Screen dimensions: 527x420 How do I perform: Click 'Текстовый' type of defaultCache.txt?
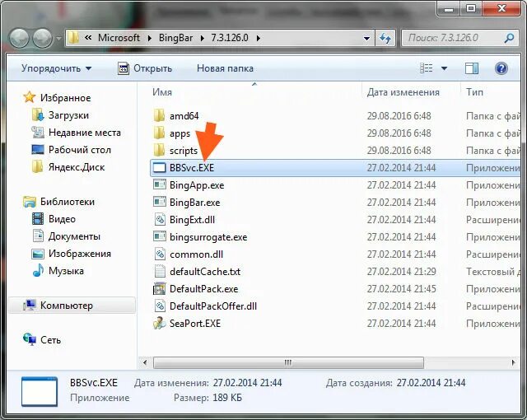(x=492, y=272)
